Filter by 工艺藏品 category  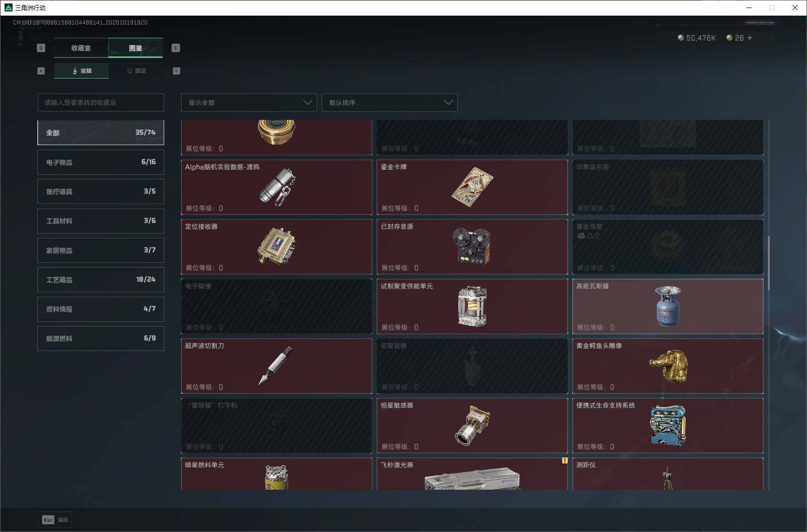101,280
